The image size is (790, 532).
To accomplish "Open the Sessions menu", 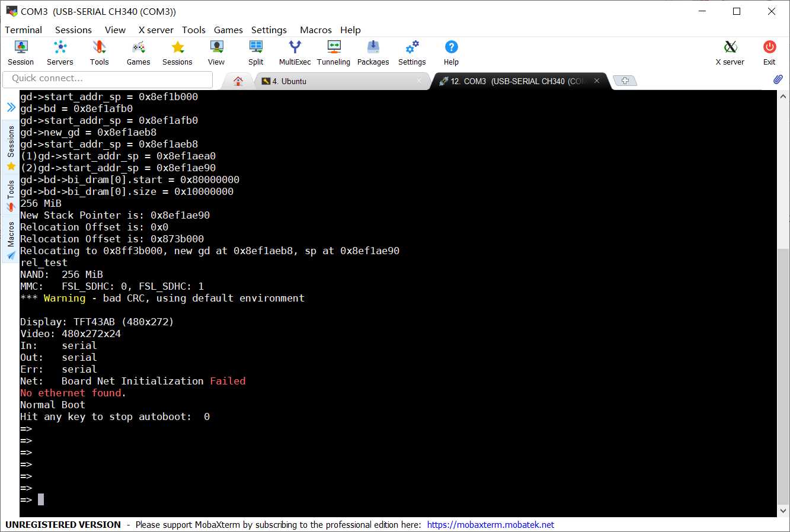I will pos(73,30).
